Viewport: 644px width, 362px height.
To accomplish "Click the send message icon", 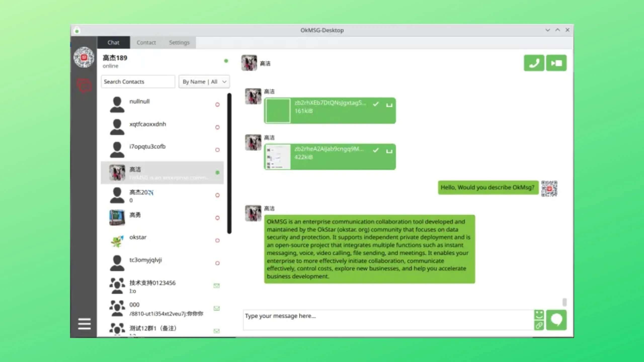I will coord(556,320).
